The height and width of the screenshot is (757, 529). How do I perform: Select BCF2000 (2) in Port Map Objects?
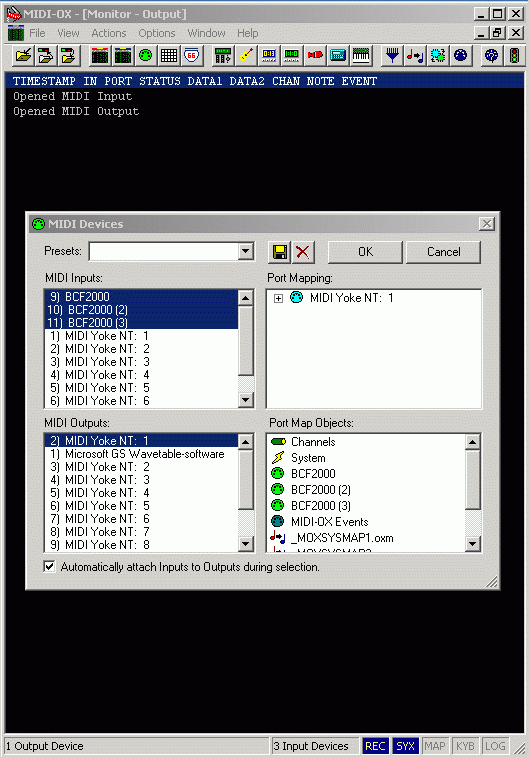tap(320, 490)
